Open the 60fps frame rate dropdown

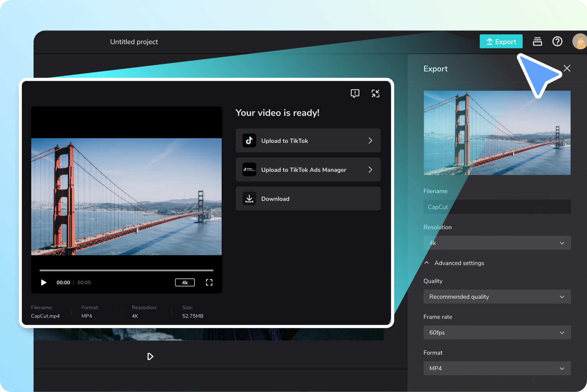[497, 333]
